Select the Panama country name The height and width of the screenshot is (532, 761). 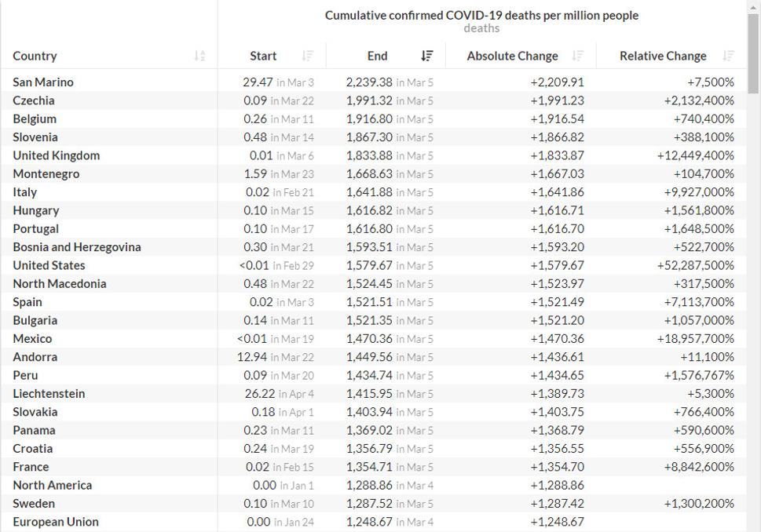pyautogui.click(x=34, y=431)
